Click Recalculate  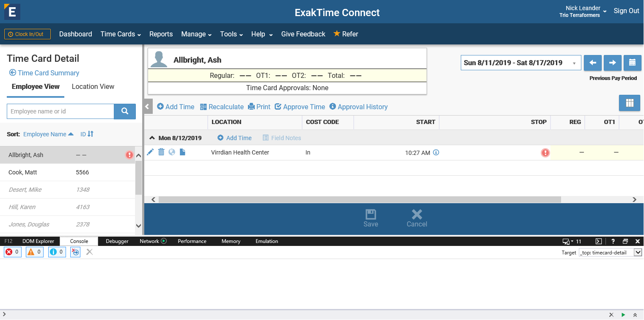click(x=222, y=107)
